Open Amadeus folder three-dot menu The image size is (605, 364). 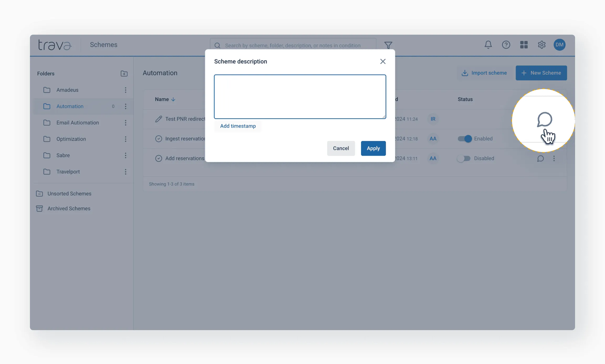coord(126,90)
